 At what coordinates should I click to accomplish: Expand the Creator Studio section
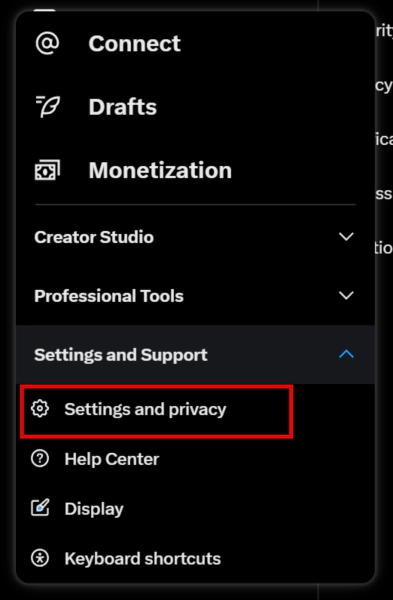[x=195, y=237]
